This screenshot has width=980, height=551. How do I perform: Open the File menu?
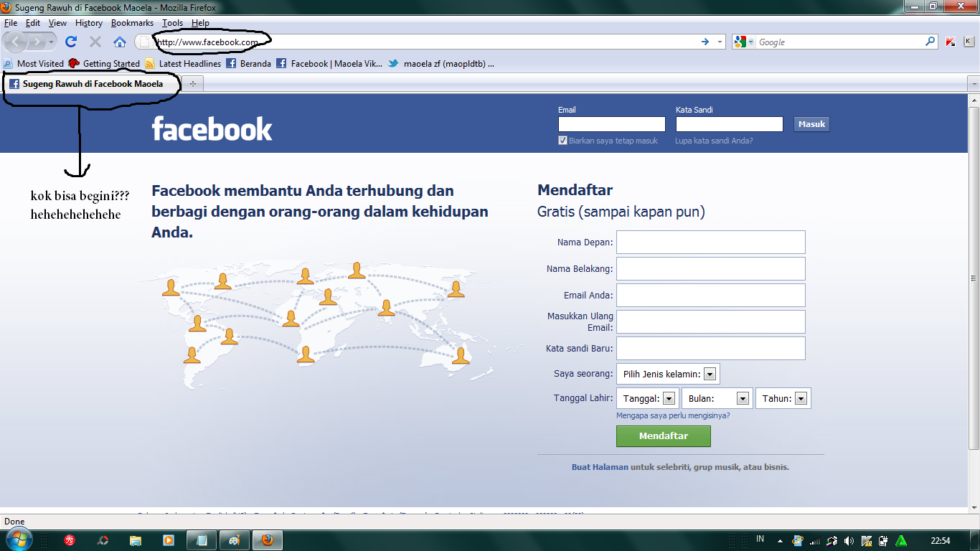coord(11,23)
